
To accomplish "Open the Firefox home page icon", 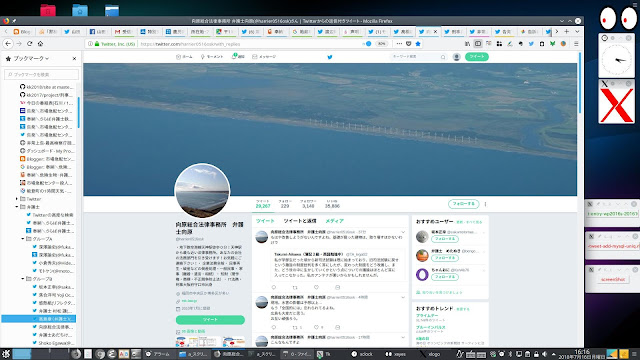I will tap(40, 44).
